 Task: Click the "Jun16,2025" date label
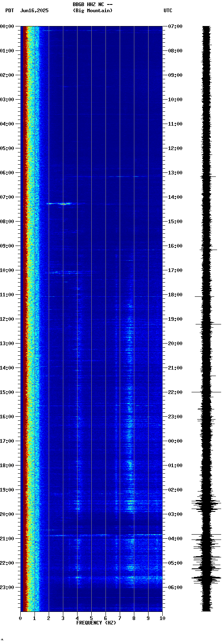[34, 11]
